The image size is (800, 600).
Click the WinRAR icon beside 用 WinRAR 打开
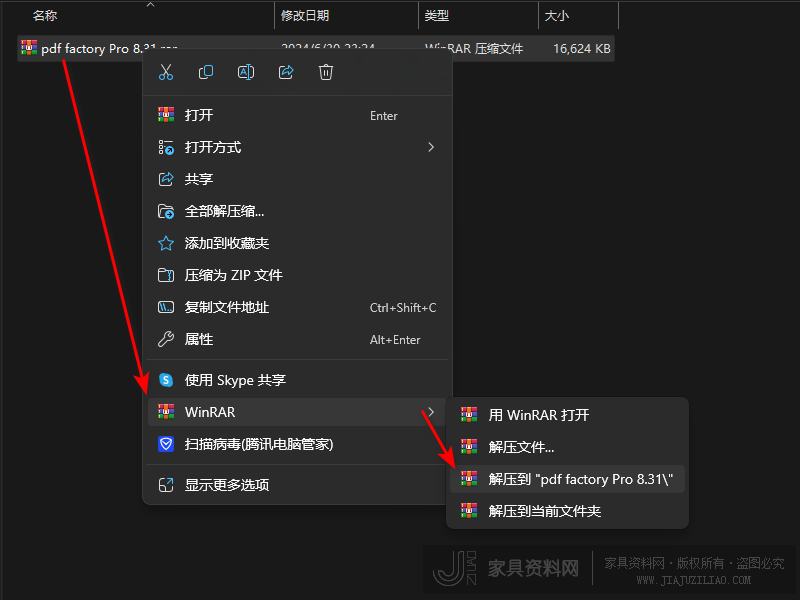(x=469, y=415)
